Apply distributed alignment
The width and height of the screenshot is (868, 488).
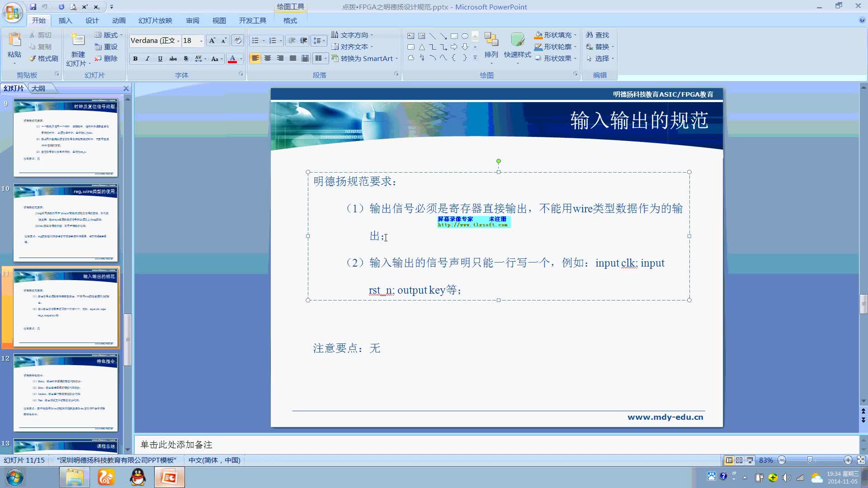[x=305, y=58]
